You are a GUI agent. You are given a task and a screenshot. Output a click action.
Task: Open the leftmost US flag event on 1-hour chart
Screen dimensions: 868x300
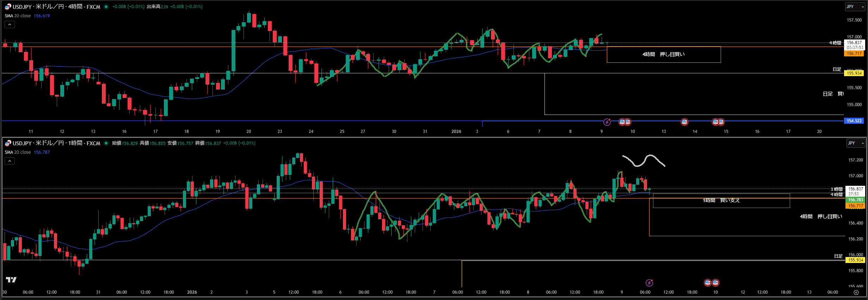(x=708, y=283)
